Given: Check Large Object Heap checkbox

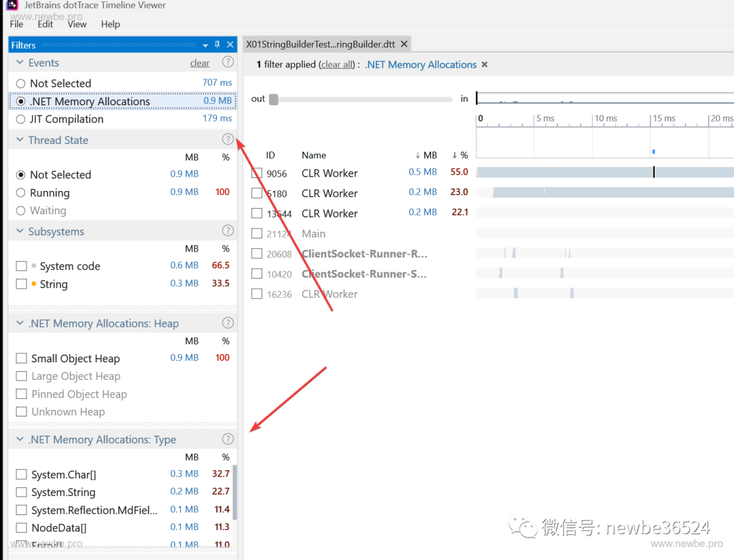Looking at the screenshot, I should point(21,376).
